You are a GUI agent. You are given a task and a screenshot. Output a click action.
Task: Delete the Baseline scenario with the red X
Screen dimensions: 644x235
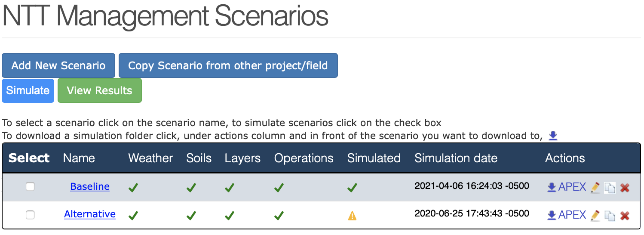tap(625, 188)
